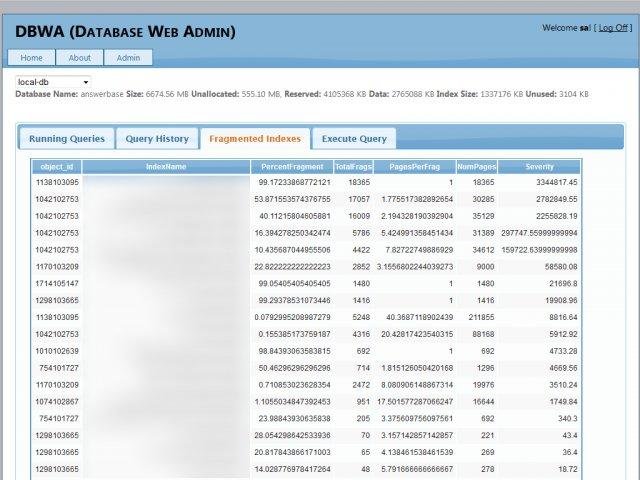Sort by the PagesPerFrag column header
The image size is (640, 480).
(415, 166)
